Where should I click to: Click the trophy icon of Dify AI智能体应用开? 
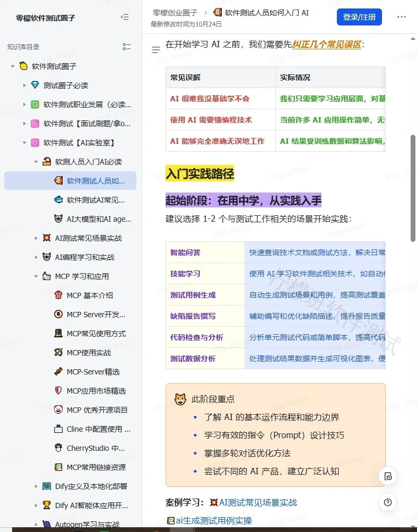[x=47, y=505]
